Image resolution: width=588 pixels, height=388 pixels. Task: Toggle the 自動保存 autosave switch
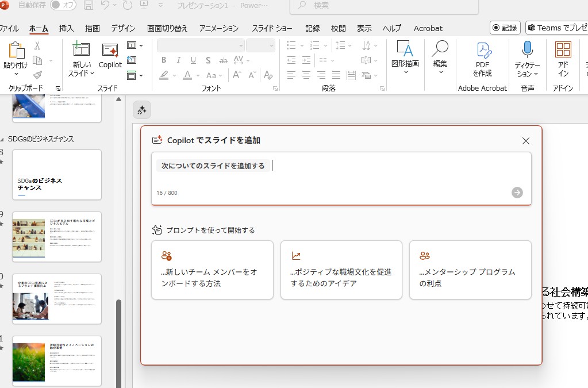point(63,5)
